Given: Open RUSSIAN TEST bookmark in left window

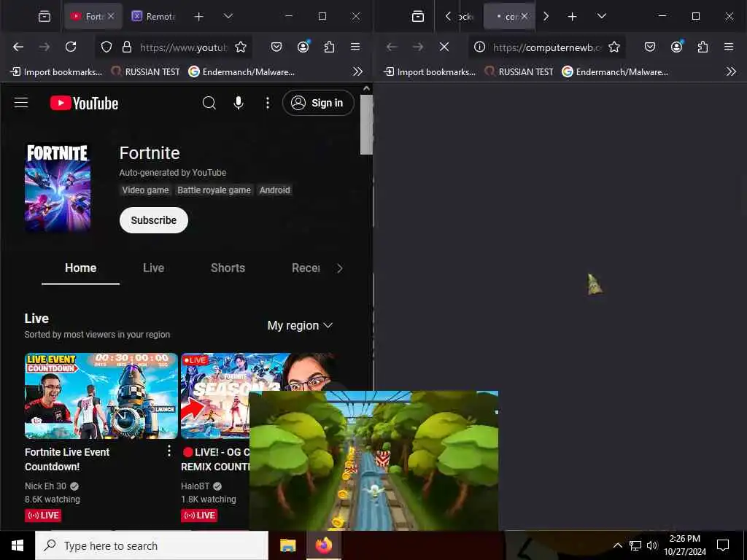Looking at the screenshot, I should (x=145, y=72).
